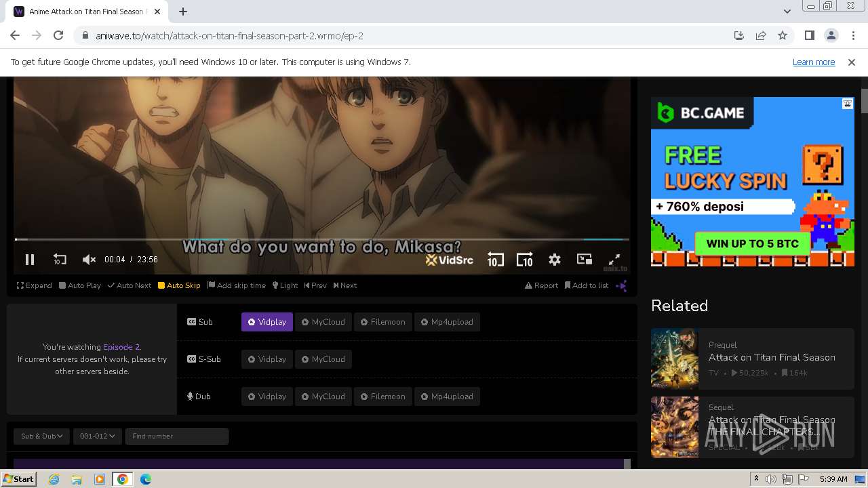Select Dub Filemoon server
The width and height of the screenshot is (868, 488).
pos(383,396)
